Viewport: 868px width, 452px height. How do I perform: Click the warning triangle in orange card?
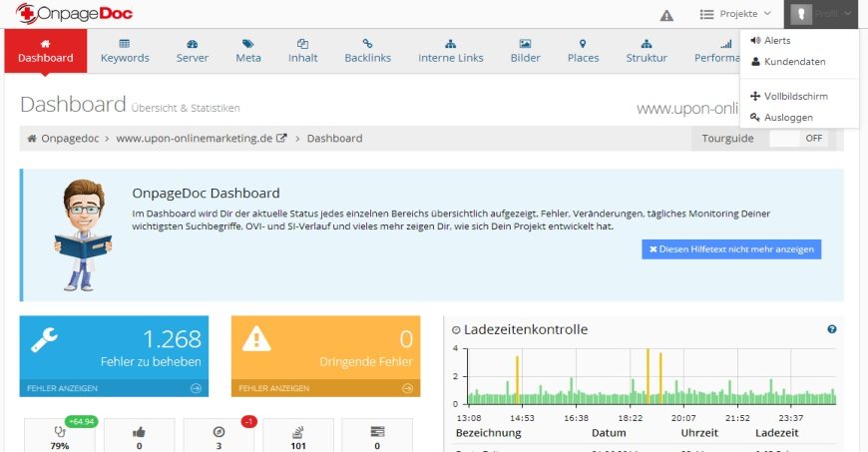(256, 339)
